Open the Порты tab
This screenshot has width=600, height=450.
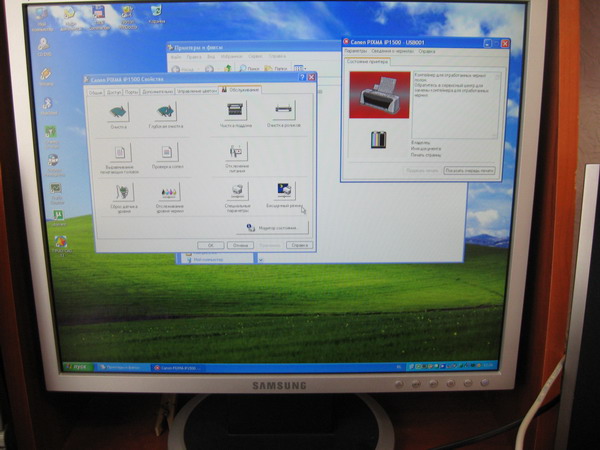tap(131, 92)
